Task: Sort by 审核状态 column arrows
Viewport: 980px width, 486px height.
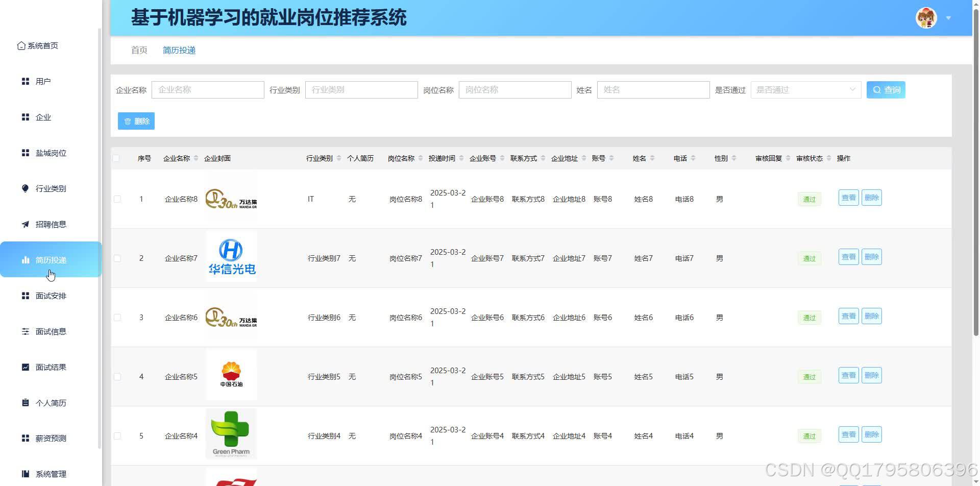Action: pos(829,158)
